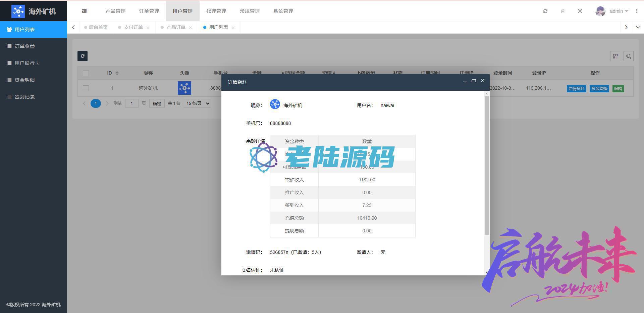
Task: Open the 订单管理 top menu
Action: coord(149,11)
